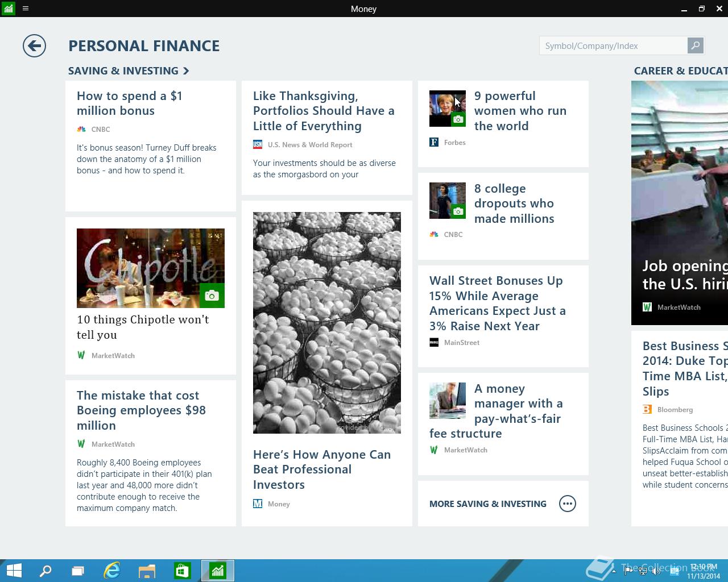The width and height of the screenshot is (728, 582).
Task: Go back using the circular arrow button
Action: [34, 45]
